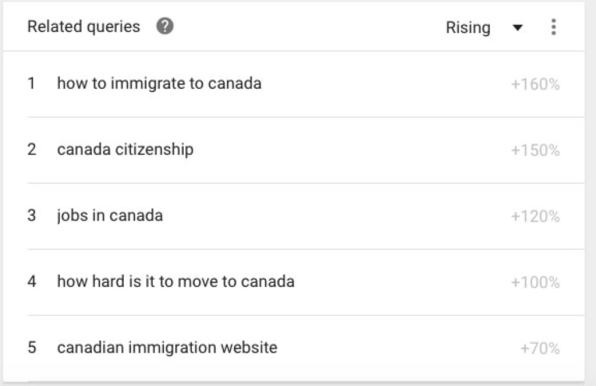The image size is (596, 386).
Task: Select rank number 4 in list
Action: (x=32, y=282)
